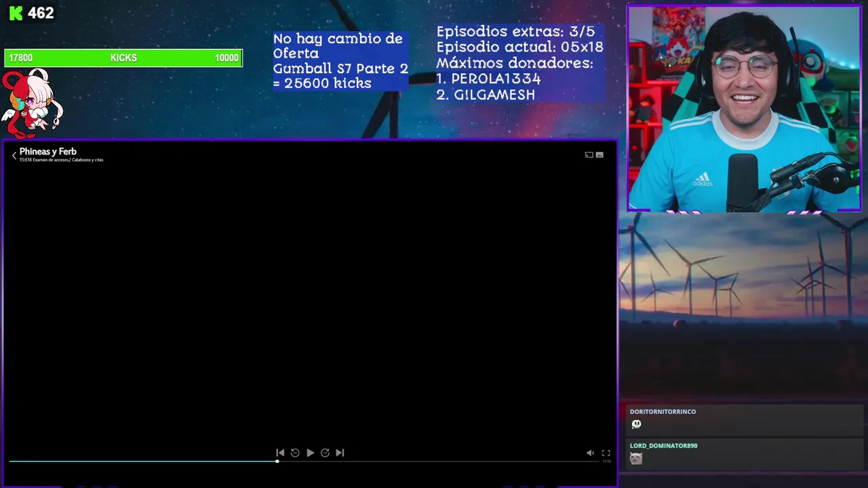Rewind ten seconds in the player
This screenshot has width=868, height=488.
pyautogui.click(x=295, y=453)
